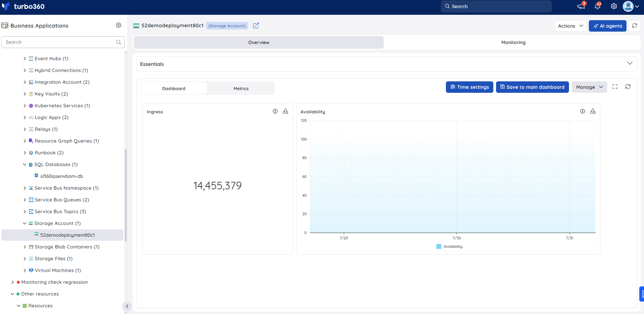Click the turbo360 logo
The image size is (644, 314).
point(23,6)
